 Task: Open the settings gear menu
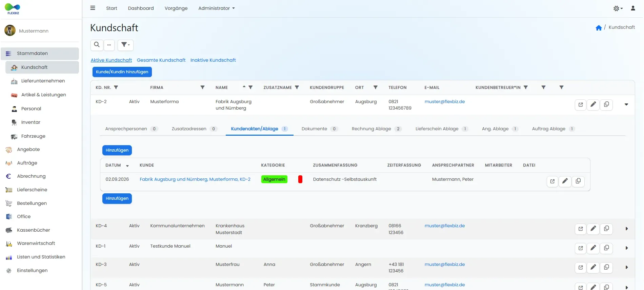[618, 8]
